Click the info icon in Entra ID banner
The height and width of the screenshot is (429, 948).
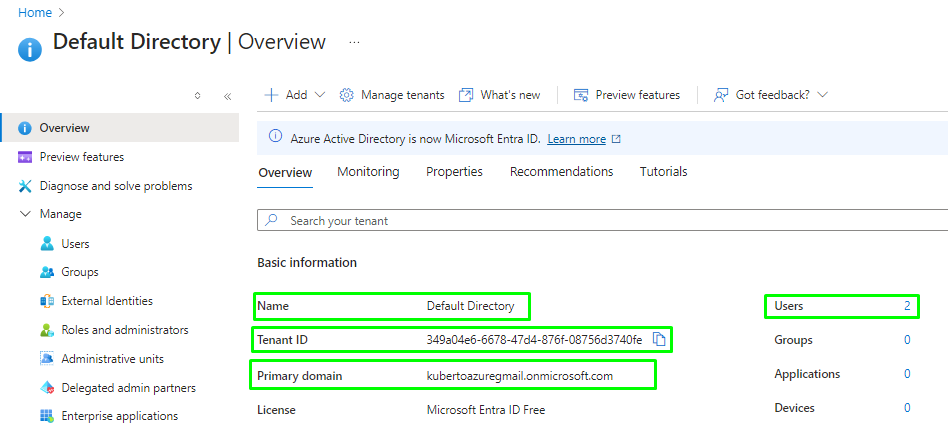tap(275, 138)
